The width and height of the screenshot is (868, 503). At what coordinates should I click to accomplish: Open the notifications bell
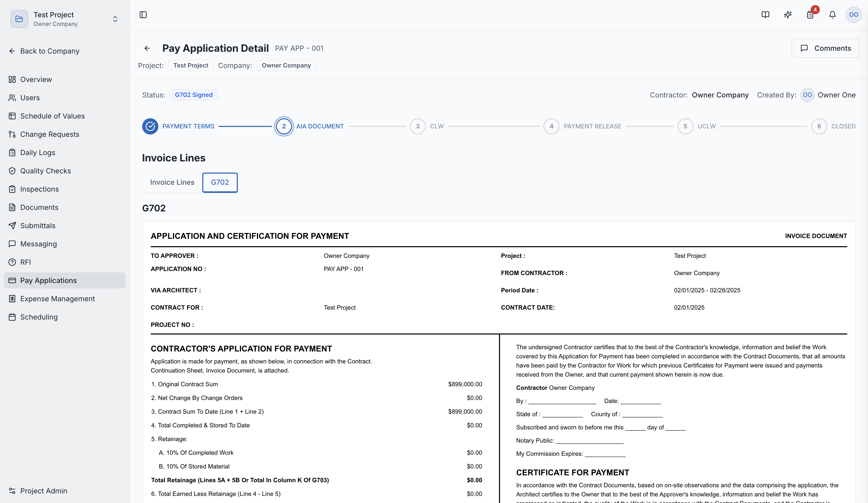point(832,15)
